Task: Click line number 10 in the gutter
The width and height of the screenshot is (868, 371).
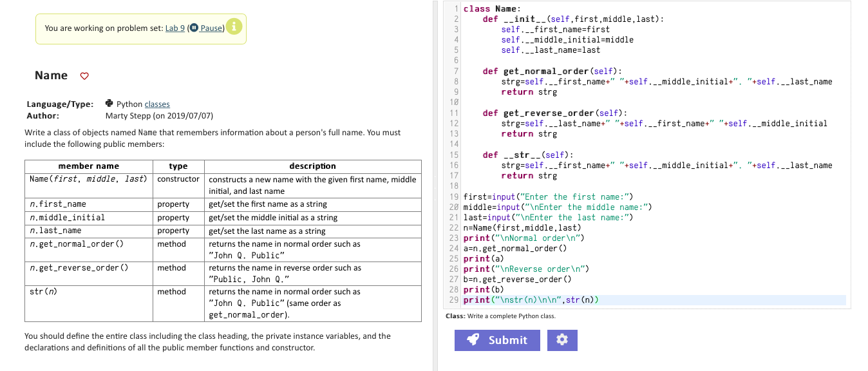Action: (x=453, y=102)
